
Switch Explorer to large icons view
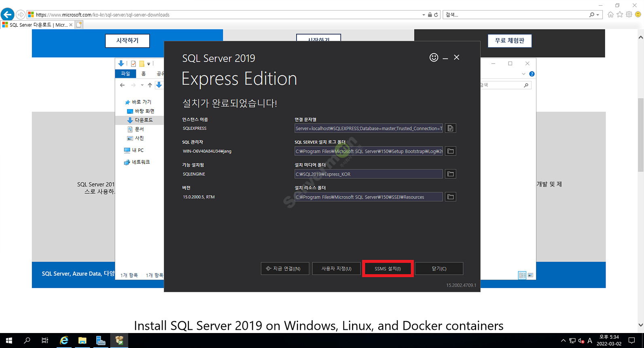(530, 275)
